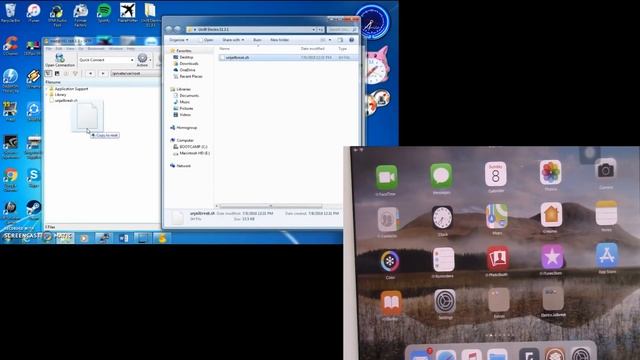Click the Explorer forward navigation button
The height and width of the screenshot is (360, 640).
pos(178,29)
